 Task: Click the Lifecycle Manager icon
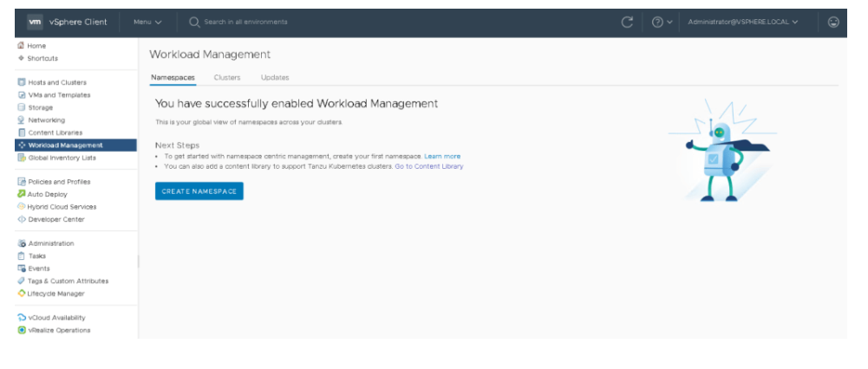pos(22,294)
